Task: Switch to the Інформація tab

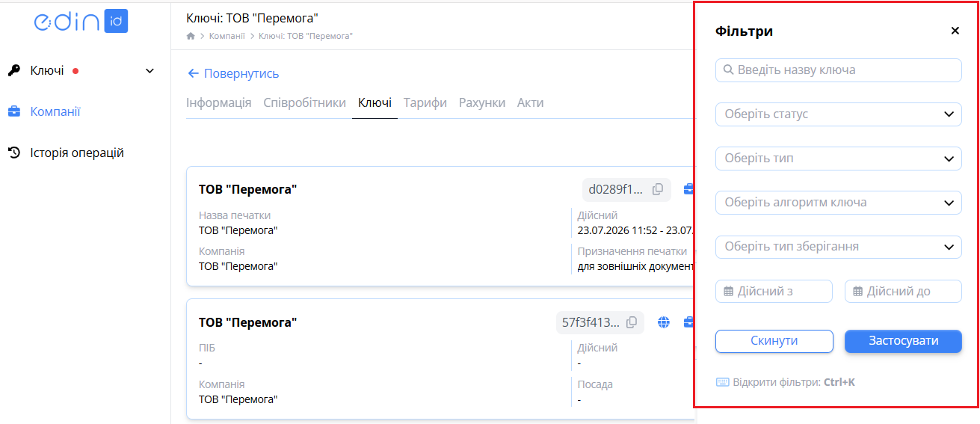Action: pyautogui.click(x=218, y=103)
